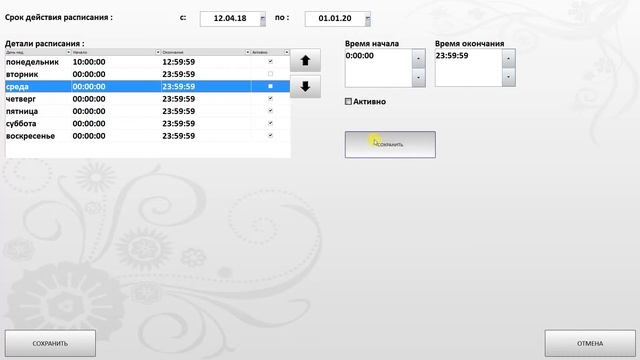Screen dimensions: 640x360
Task: Move selected row up with the up arrow
Action: [x=305, y=60]
